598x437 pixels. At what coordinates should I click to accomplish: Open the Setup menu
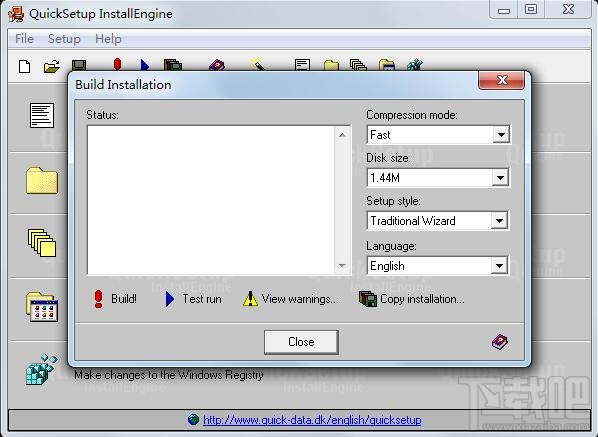pyautogui.click(x=64, y=39)
